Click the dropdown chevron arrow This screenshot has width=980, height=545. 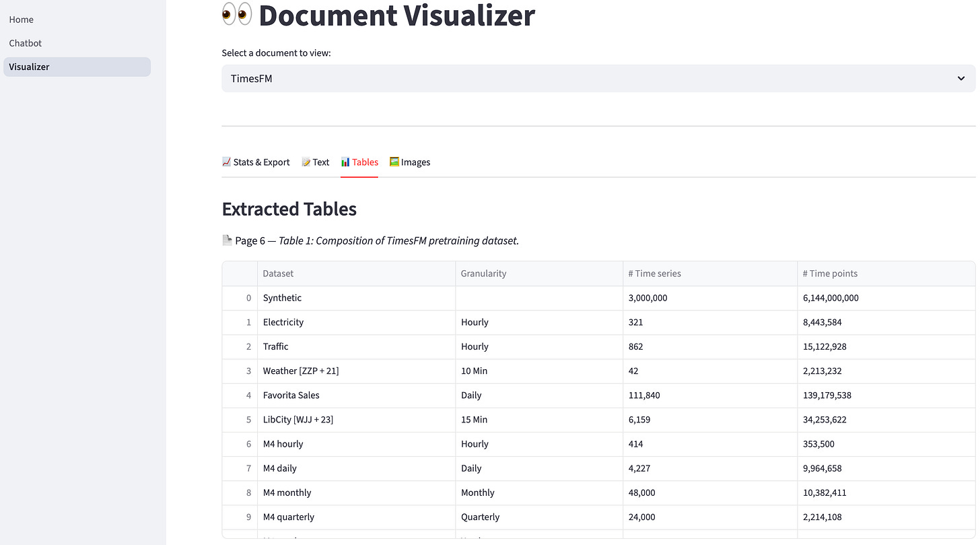coord(961,79)
